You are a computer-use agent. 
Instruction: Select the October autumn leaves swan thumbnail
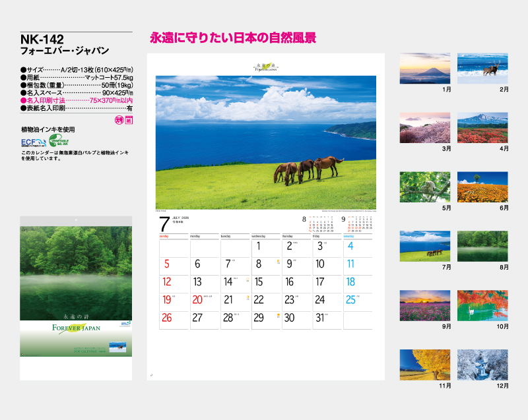point(482,306)
